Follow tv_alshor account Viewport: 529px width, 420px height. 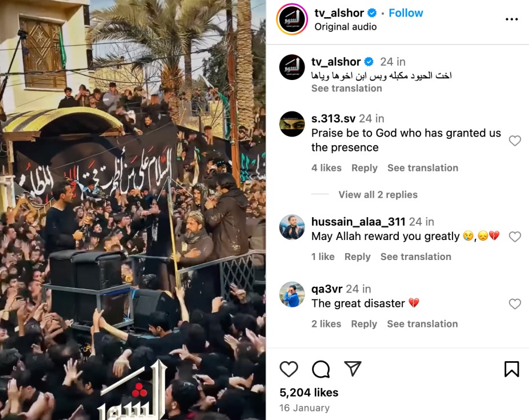[x=406, y=13]
